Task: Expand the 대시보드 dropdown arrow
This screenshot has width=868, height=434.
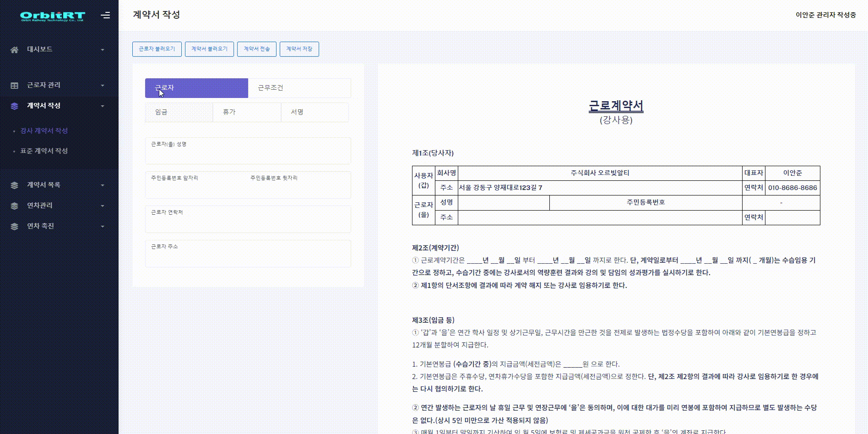Action: [x=103, y=50]
